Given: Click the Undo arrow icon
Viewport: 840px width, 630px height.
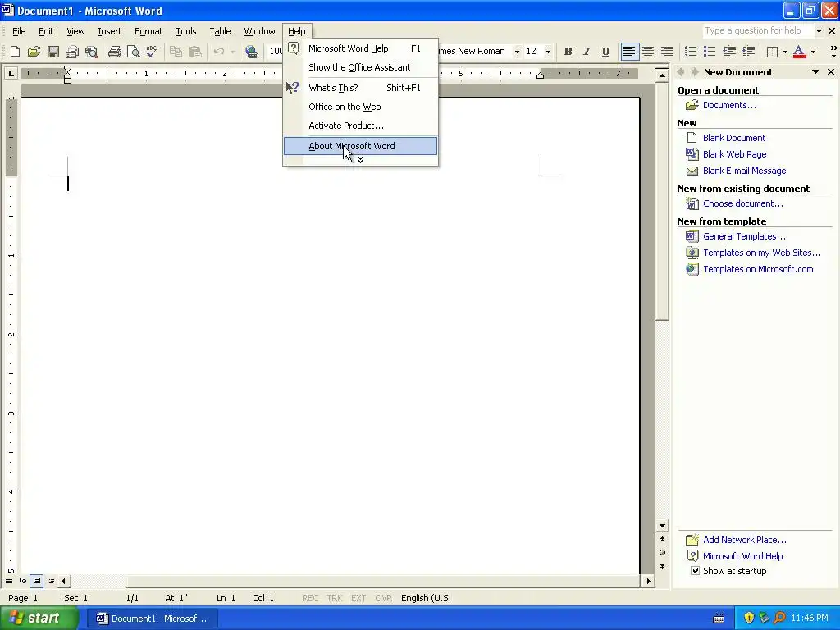Looking at the screenshot, I should coord(218,52).
